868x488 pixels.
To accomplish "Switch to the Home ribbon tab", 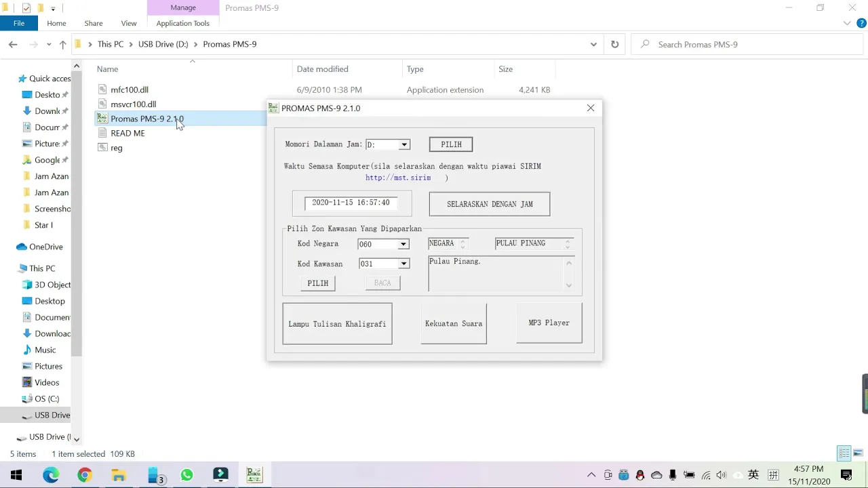I will [56, 23].
